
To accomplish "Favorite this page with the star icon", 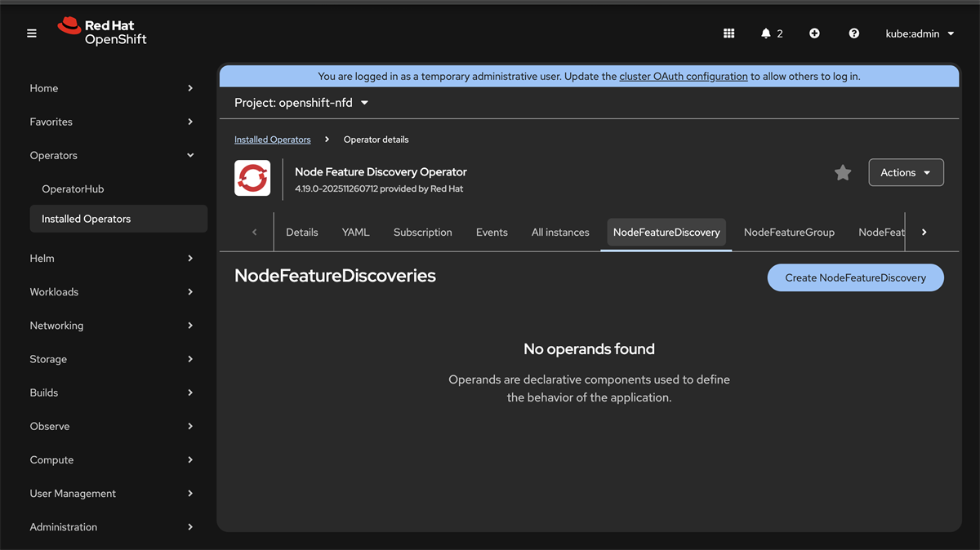I will [x=843, y=173].
